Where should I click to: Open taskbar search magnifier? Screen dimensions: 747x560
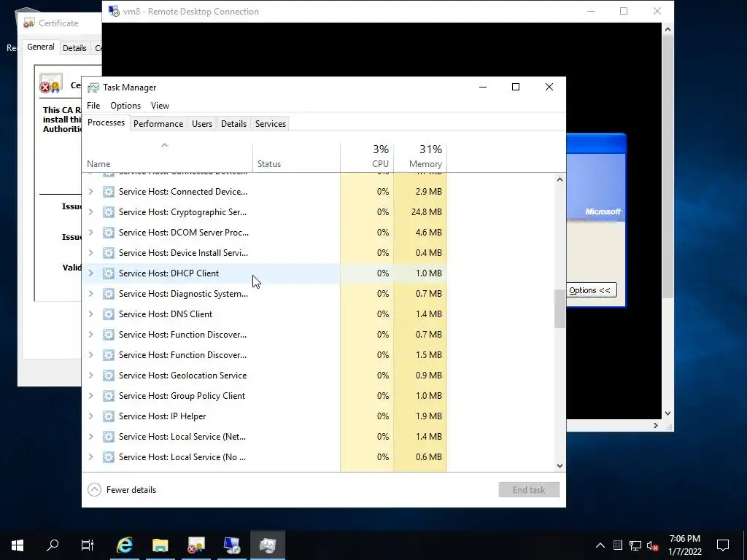53,545
